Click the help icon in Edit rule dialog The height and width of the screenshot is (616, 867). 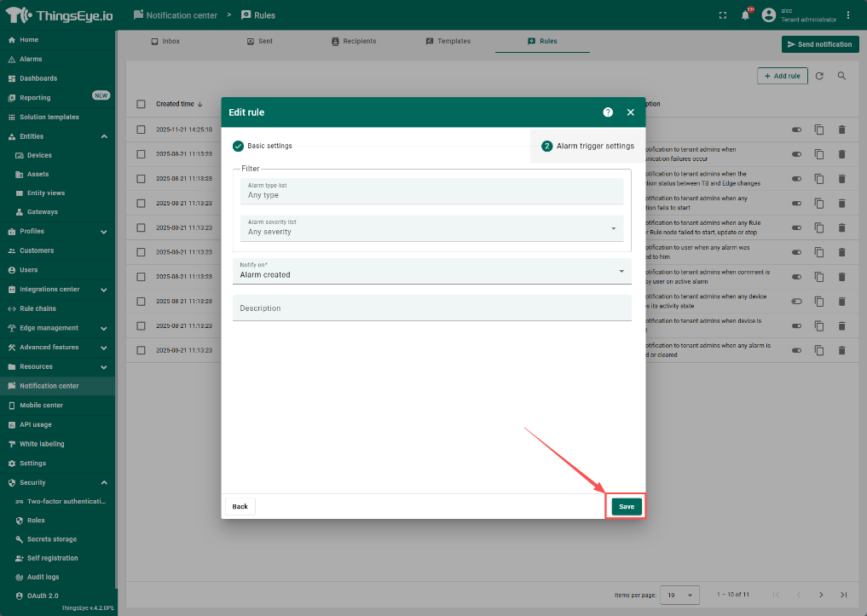[x=608, y=112]
